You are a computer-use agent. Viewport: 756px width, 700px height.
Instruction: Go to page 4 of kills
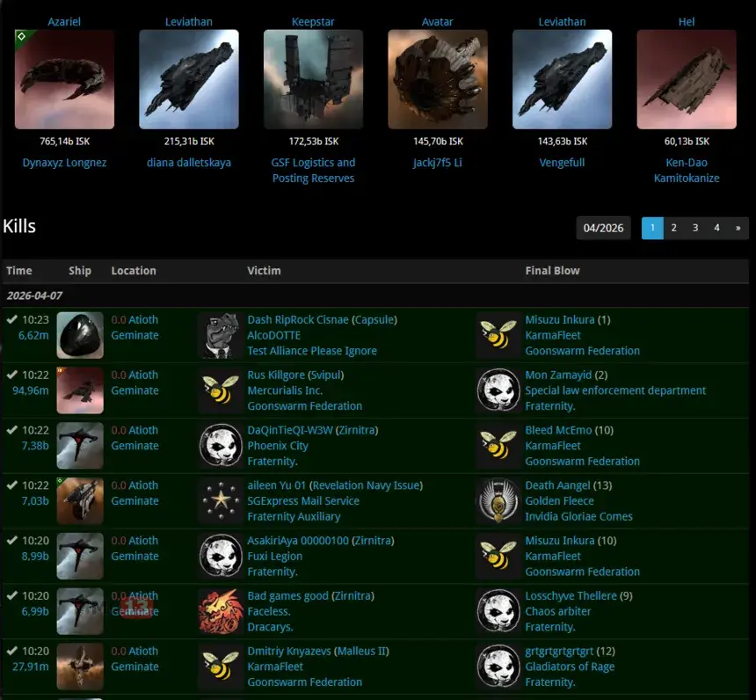[x=716, y=228]
